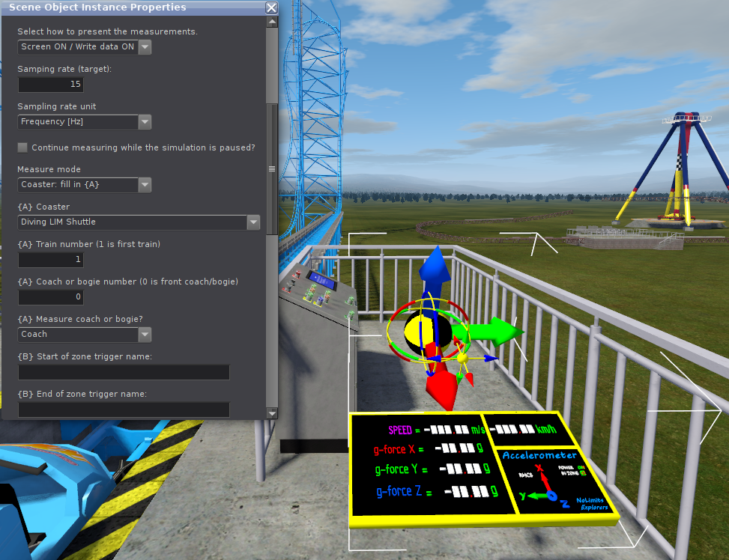
Task: Click the 'Measure mode' label
Action: tap(49, 169)
